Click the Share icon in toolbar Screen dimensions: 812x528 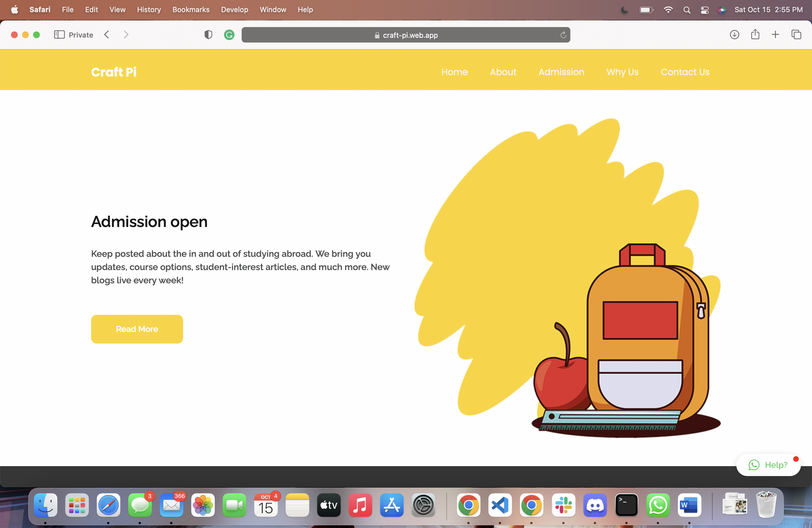(x=755, y=35)
